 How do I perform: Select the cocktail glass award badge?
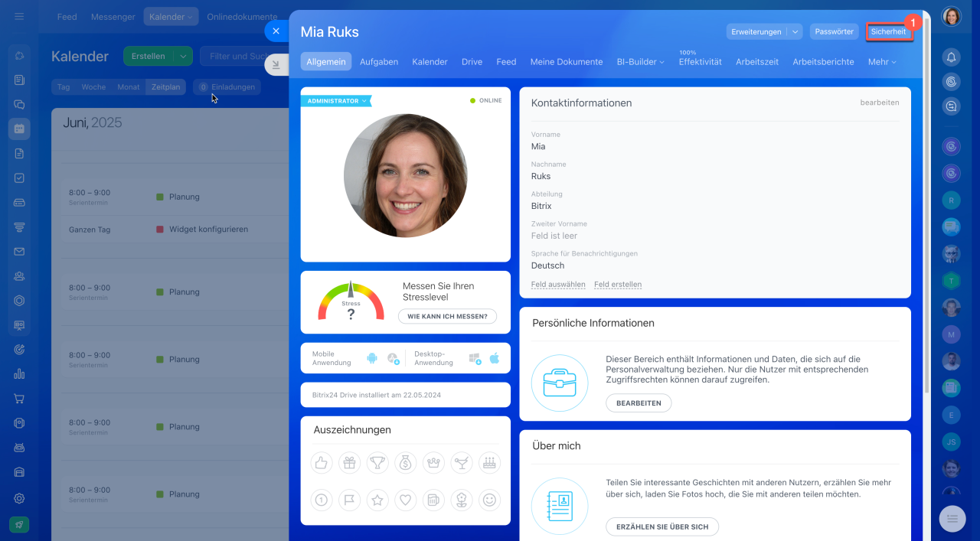coord(462,462)
